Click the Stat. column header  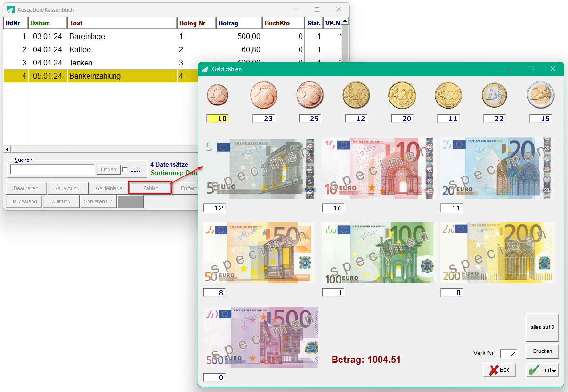pyautogui.click(x=314, y=23)
